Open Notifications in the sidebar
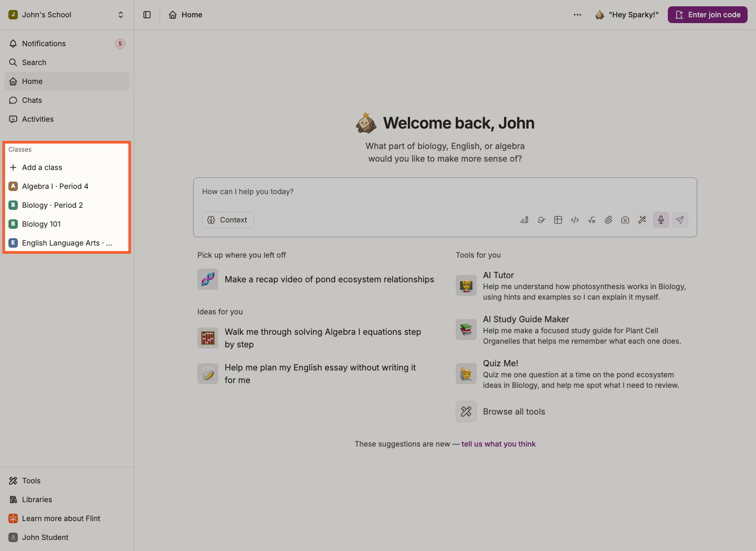The height and width of the screenshot is (551, 756). (x=67, y=44)
